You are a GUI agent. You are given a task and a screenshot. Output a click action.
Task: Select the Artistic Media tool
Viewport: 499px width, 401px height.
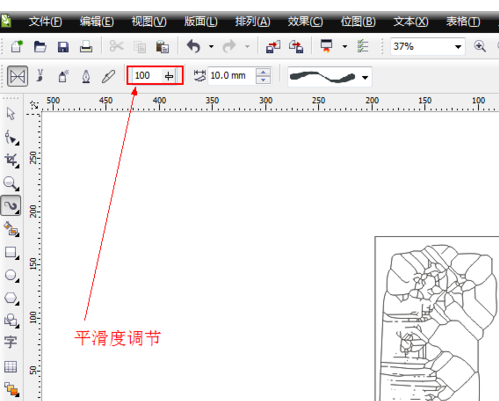click(11, 206)
